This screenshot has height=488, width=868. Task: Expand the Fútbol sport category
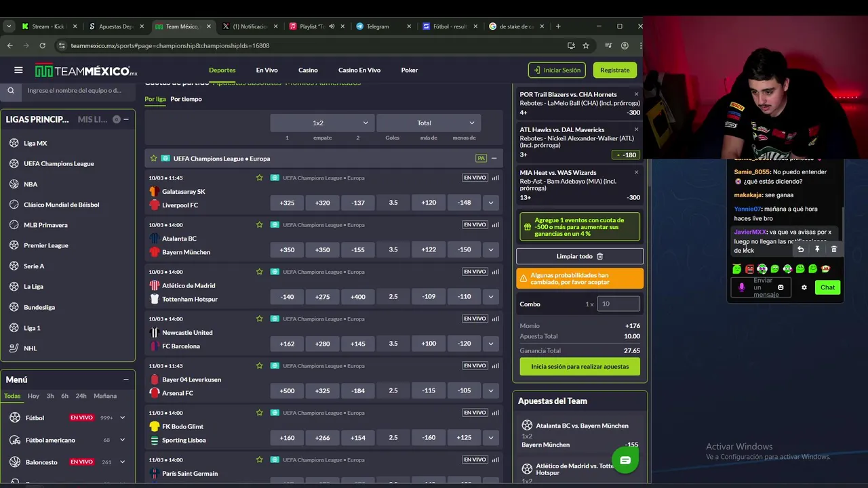(123, 418)
